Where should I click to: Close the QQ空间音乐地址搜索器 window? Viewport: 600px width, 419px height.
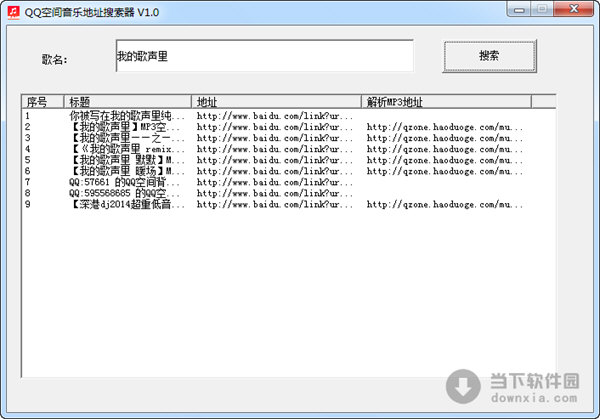pyautogui.click(x=574, y=9)
